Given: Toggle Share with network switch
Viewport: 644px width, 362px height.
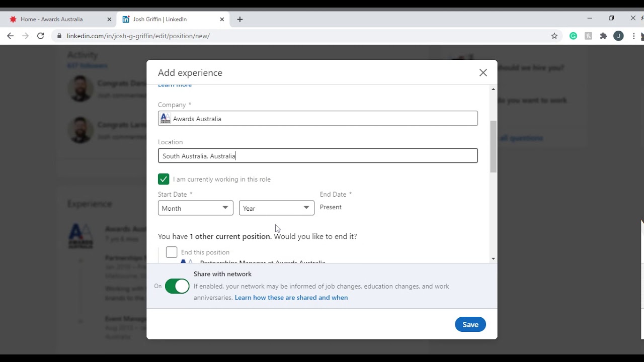Looking at the screenshot, I should tap(177, 286).
